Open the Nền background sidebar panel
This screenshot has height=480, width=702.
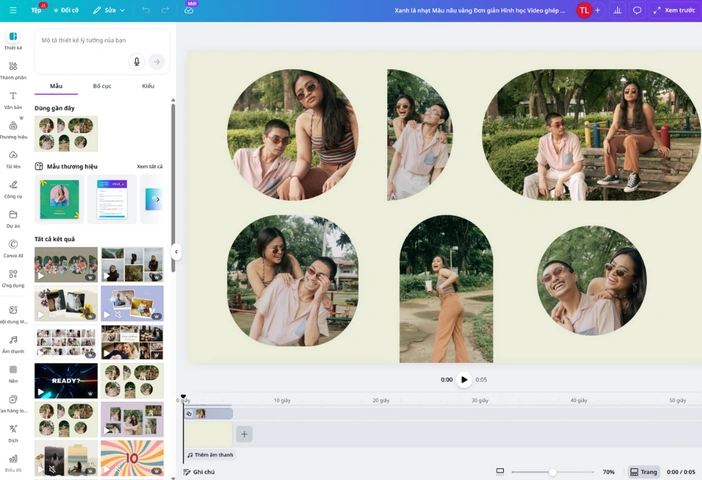13,373
